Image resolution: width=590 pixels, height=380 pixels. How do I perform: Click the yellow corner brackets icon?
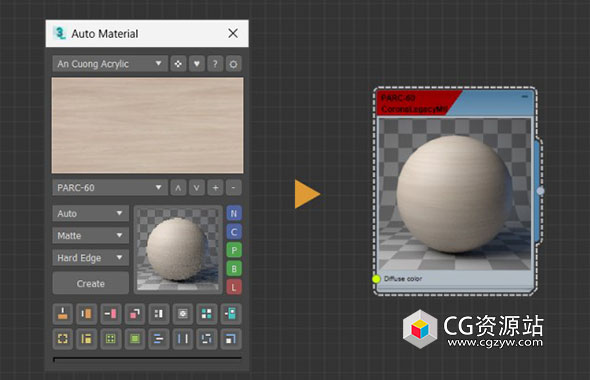tap(63, 339)
